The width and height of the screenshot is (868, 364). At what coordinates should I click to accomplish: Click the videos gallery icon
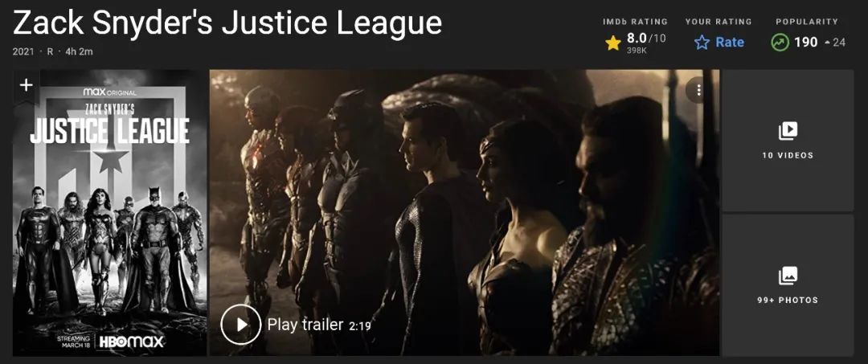788,131
